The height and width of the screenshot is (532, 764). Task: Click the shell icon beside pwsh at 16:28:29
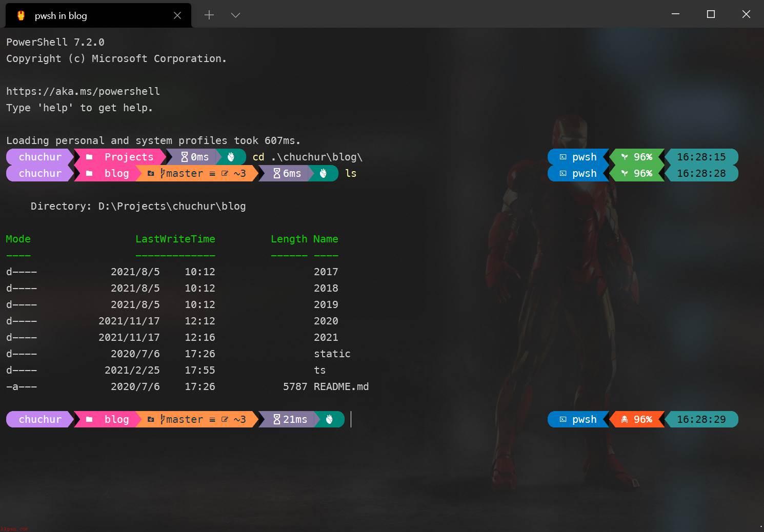click(563, 419)
